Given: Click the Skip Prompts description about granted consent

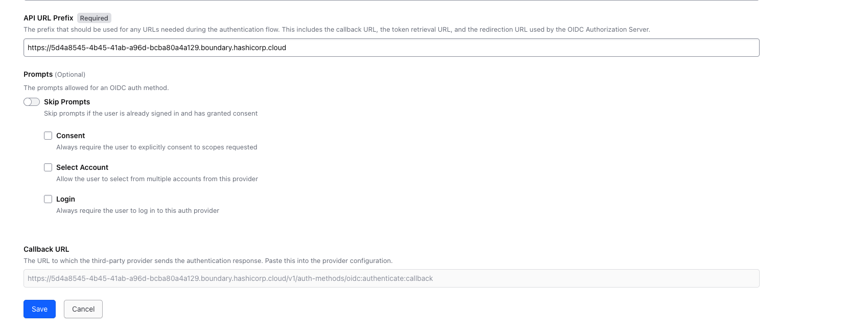Looking at the screenshot, I should (x=151, y=114).
